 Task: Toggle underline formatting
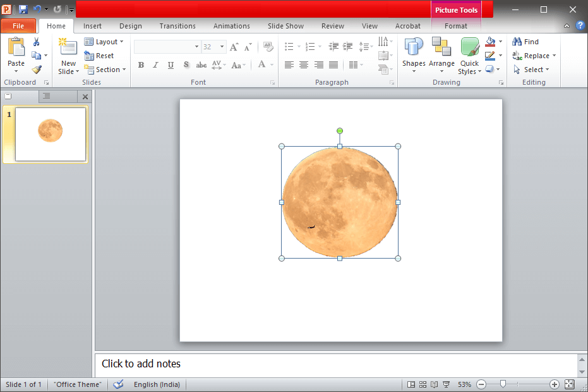point(171,65)
